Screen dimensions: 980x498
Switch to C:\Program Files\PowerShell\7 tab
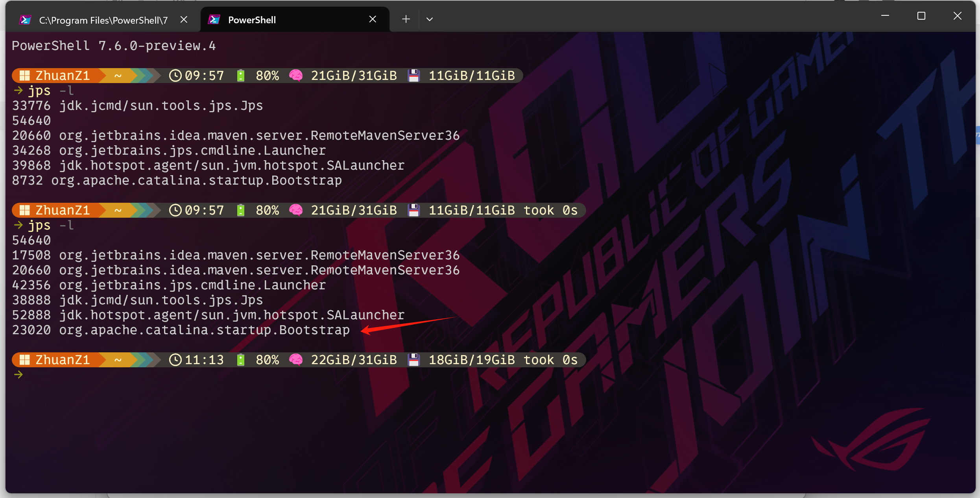point(103,20)
